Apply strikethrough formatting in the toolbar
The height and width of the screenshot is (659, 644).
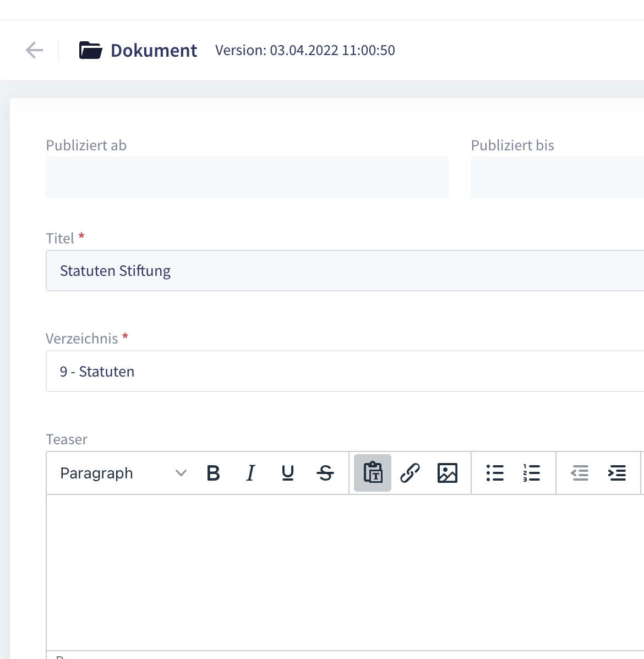[x=325, y=473]
